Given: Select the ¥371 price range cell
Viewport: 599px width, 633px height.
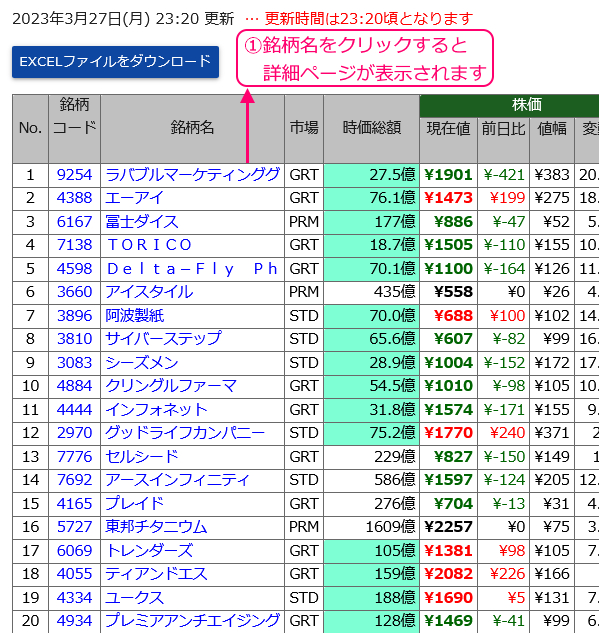Looking at the screenshot, I should pyautogui.click(x=552, y=432).
